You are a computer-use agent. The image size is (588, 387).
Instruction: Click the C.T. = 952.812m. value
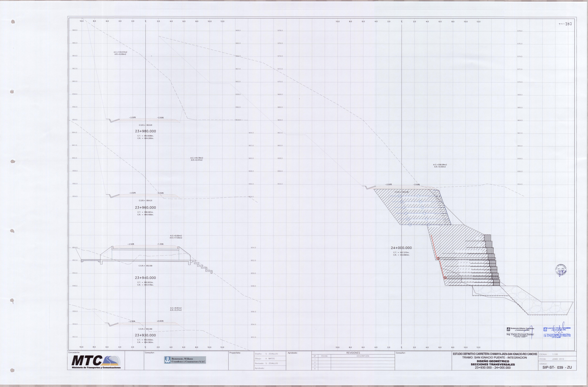coord(146,282)
